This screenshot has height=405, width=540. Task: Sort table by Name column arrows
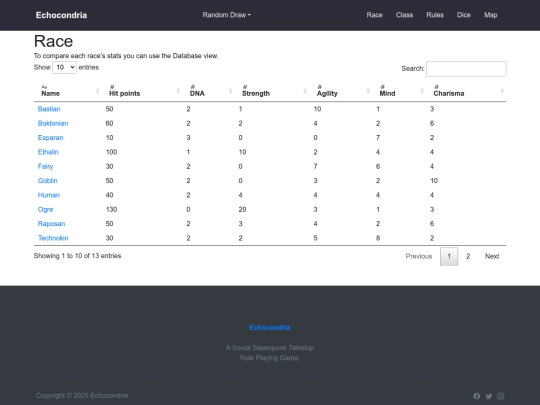pos(97,91)
